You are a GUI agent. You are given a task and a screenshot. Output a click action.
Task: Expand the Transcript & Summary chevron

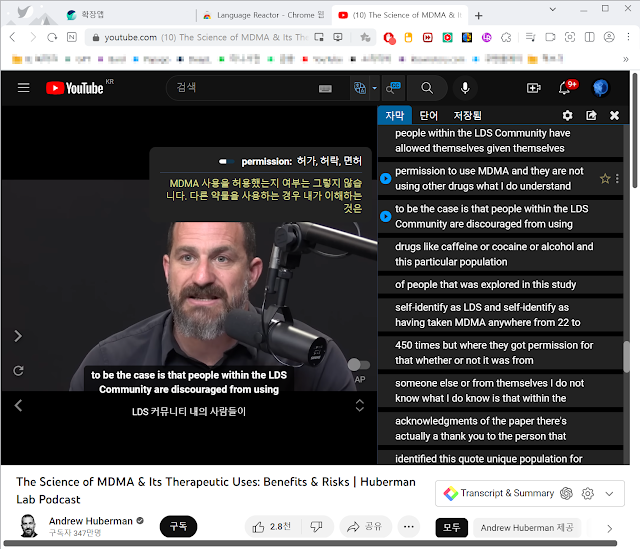click(609, 493)
